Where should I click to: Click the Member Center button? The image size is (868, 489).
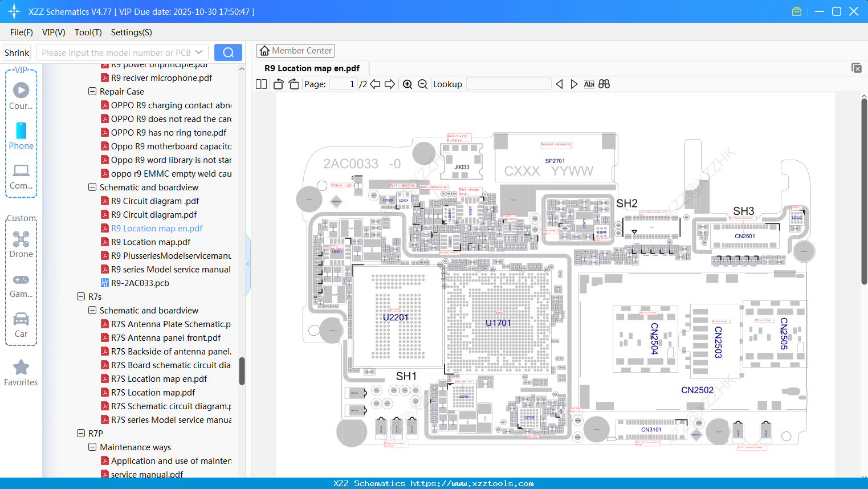pyautogui.click(x=295, y=51)
